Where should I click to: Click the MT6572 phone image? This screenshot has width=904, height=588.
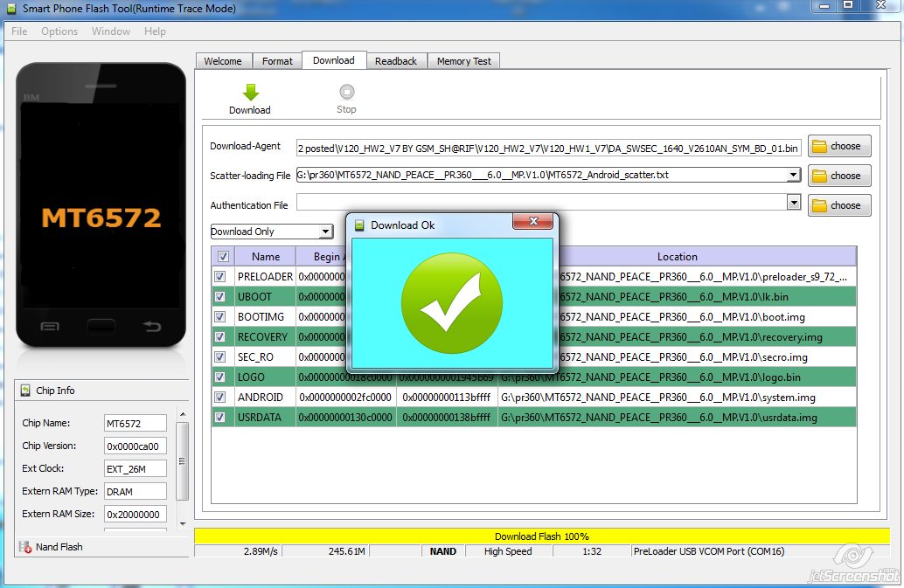(x=101, y=205)
